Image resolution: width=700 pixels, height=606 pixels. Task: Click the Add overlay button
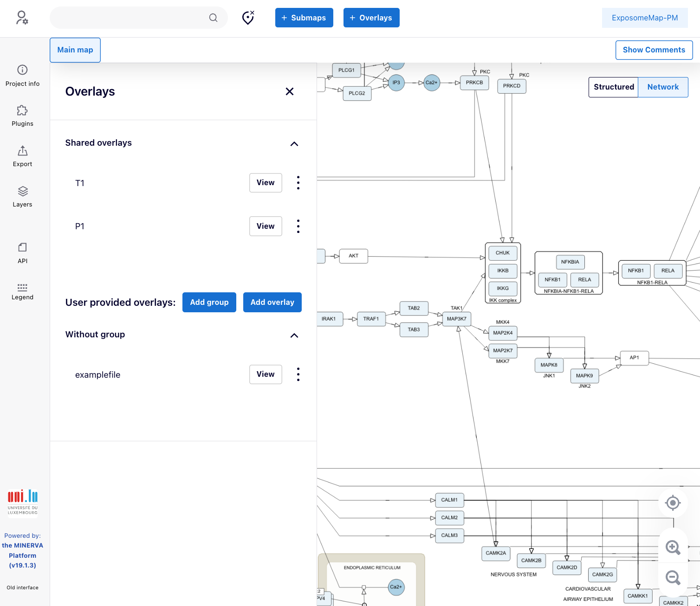[272, 303]
